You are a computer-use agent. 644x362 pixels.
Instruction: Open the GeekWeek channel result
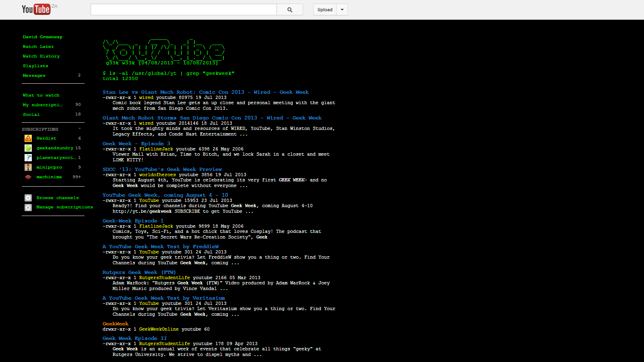point(116,324)
